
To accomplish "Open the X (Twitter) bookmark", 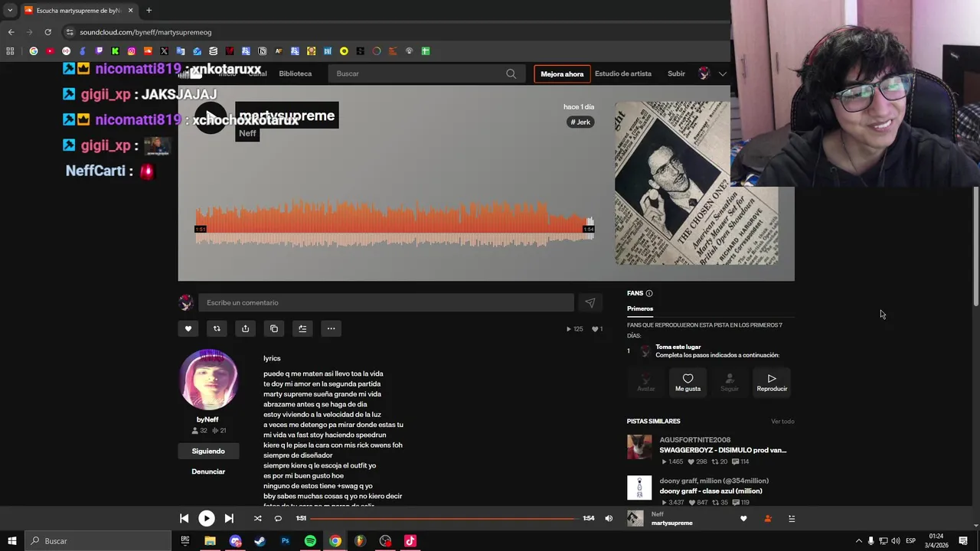I will pyautogui.click(x=164, y=51).
